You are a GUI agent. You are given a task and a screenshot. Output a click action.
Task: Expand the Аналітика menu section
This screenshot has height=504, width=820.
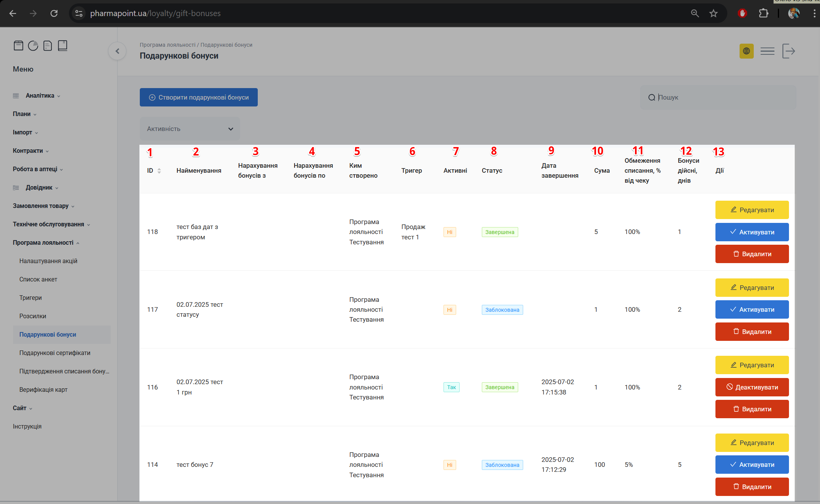(40, 96)
